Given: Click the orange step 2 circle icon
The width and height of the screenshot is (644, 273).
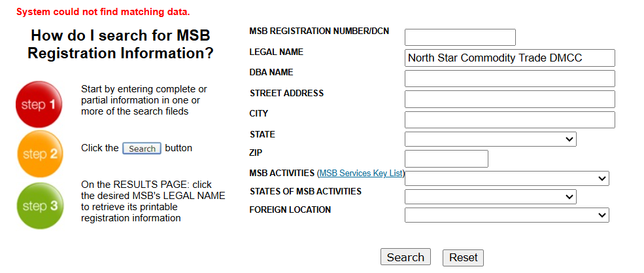Looking at the screenshot, I should tap(39, 155).
